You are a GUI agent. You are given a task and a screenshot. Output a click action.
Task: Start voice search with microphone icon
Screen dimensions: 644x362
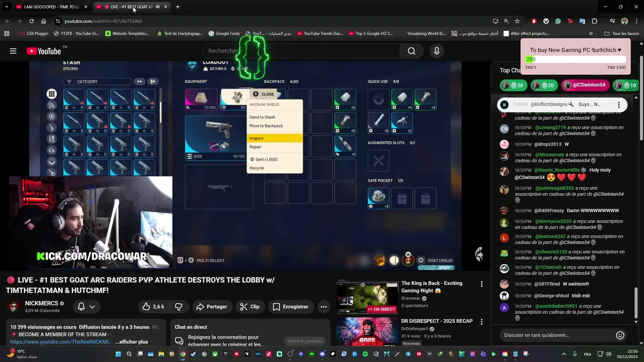[437, 51]
